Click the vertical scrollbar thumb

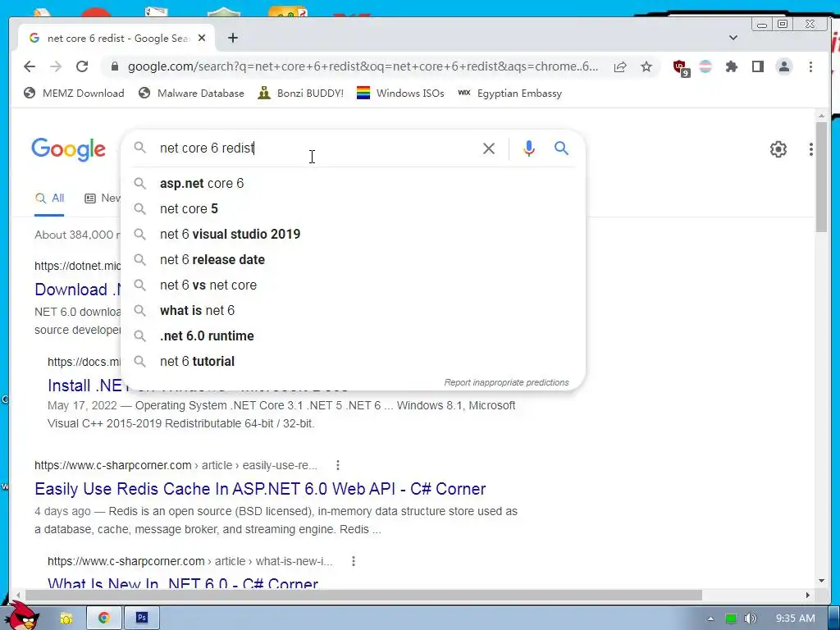[821, 177]
